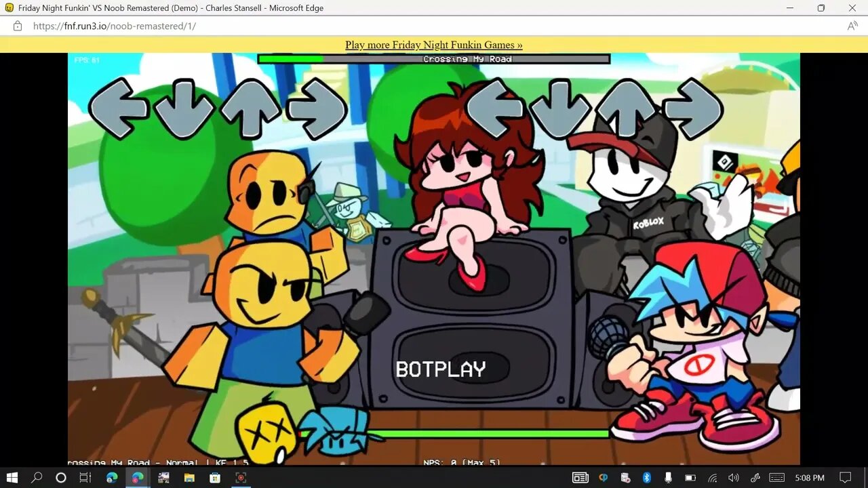This screenshot has width=868, height=488.
Task: Click the NPS: 0 (Max 5) text
Action: pos(462,462)
